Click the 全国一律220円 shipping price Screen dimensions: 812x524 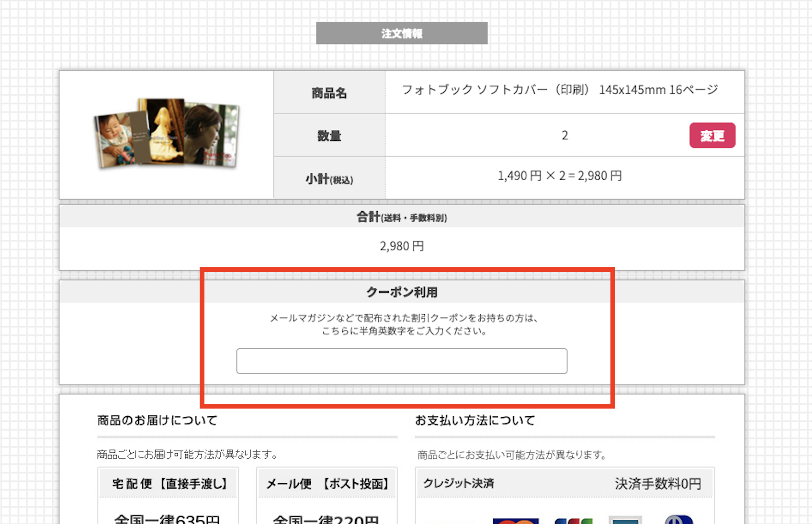pos(326,519)
